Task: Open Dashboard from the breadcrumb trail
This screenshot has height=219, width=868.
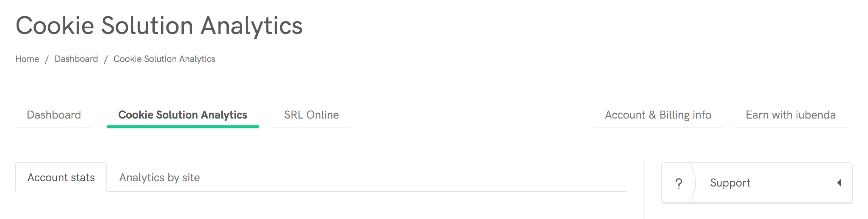Action: pyautogui.click(x=76, y=59)
